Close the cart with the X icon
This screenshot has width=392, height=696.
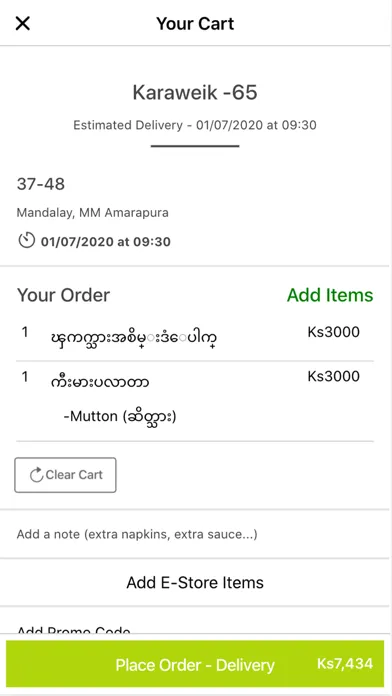coord(23,23)
